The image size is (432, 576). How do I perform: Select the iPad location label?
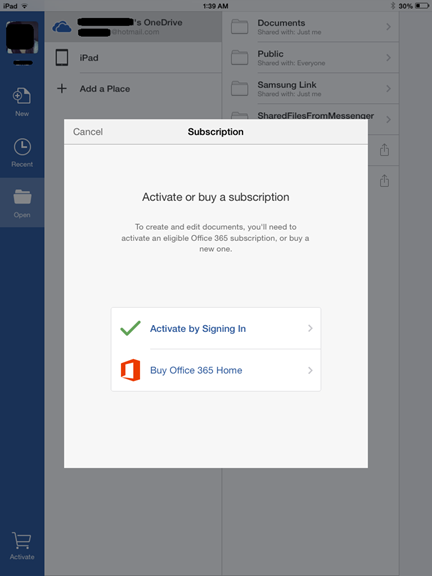click(89, 58)
